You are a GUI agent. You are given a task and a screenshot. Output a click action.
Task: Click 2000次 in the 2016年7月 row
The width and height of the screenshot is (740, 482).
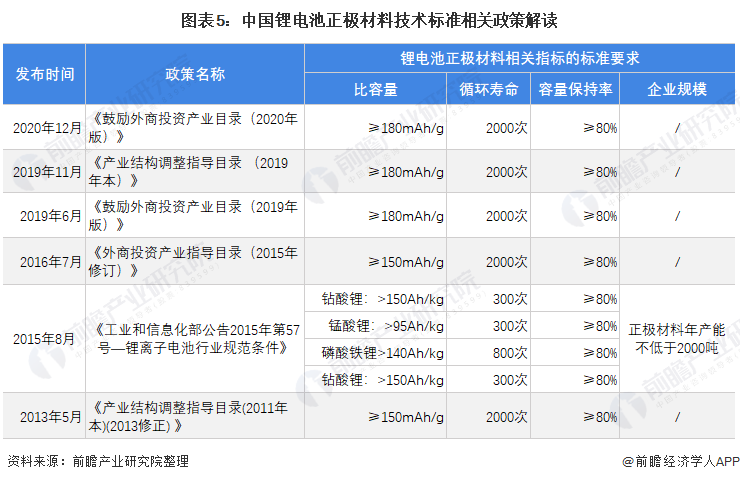coord(506,262)
